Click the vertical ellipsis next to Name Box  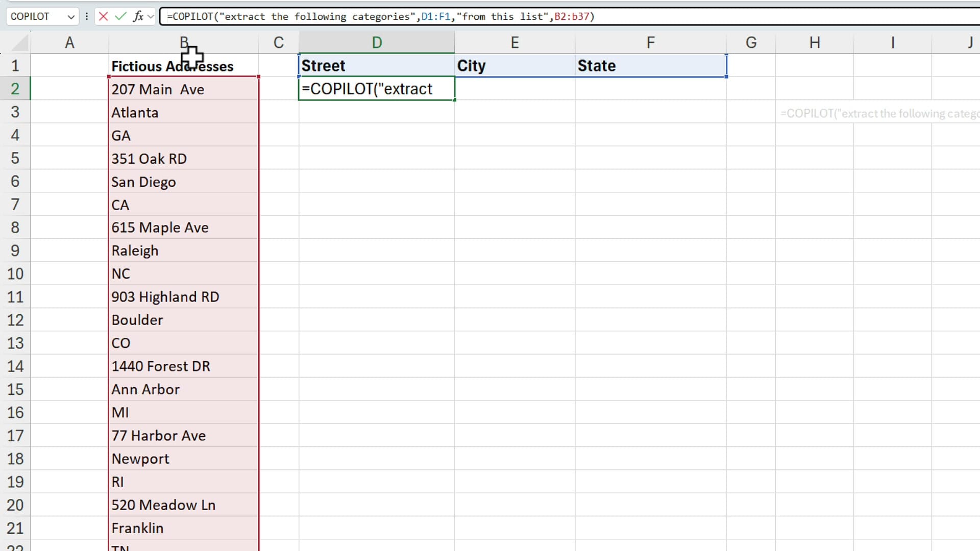pos(87,16)
